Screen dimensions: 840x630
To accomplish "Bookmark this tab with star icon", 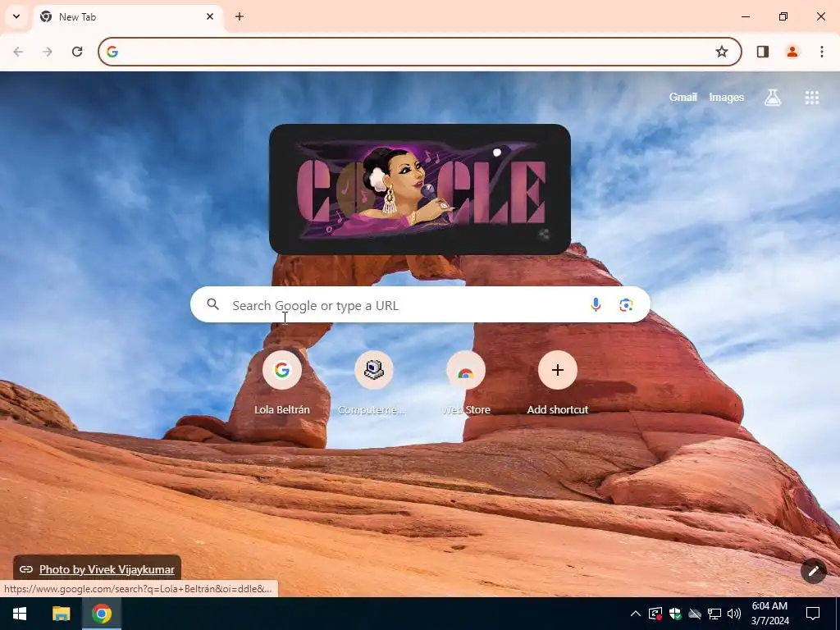I will [722, 52].
